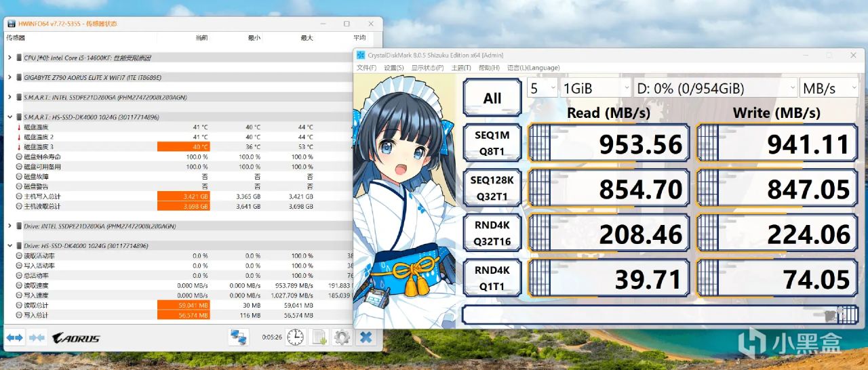Open the unit dropdown showing MB/s

[x=829, y=88]
